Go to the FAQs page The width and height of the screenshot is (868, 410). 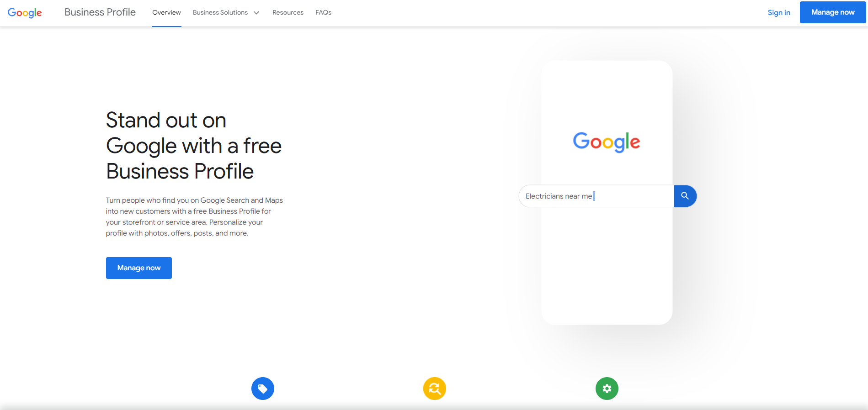click(x=323, y=13)
